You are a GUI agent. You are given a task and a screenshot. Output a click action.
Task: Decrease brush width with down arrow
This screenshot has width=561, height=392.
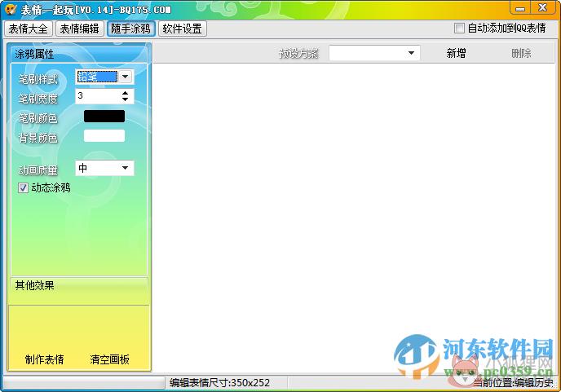pyautogui.click(x=125, y=99)
